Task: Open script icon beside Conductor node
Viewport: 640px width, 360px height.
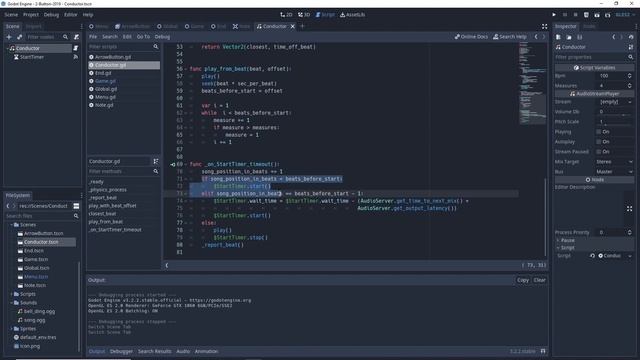Action: [76, 48]
